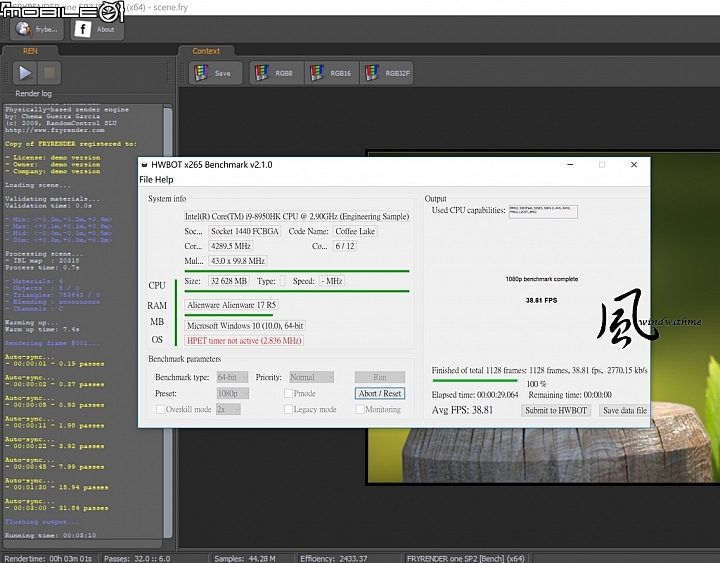Open the Facebook About button
The width and height of the screenshot is (720, 563).
97,29
